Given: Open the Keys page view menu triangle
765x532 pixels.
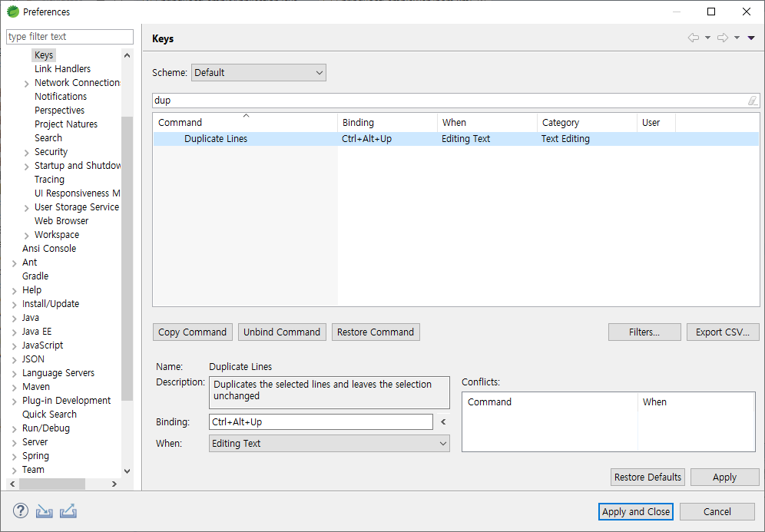Looking at the screenshot, I should click(751, 38).
